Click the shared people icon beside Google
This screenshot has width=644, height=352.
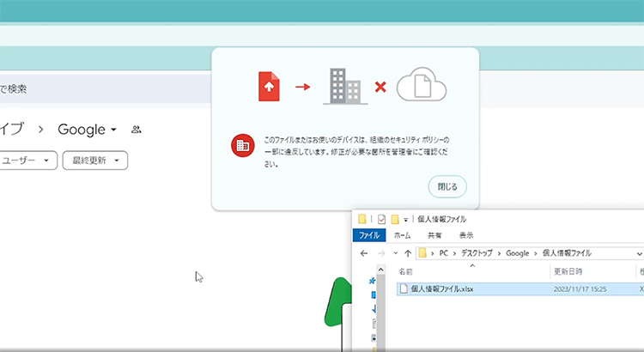(x=136, y=130)
